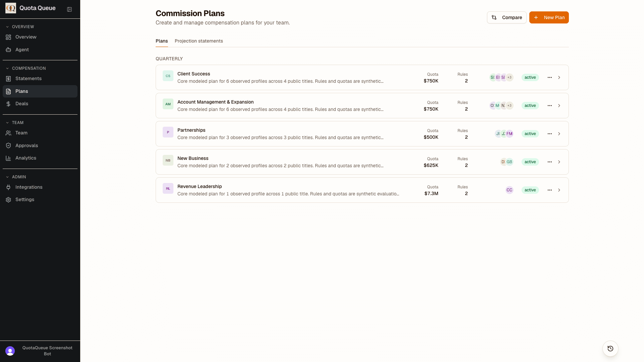
Task: Click the GB avatar on New Business
Action: tap(509, 162)
